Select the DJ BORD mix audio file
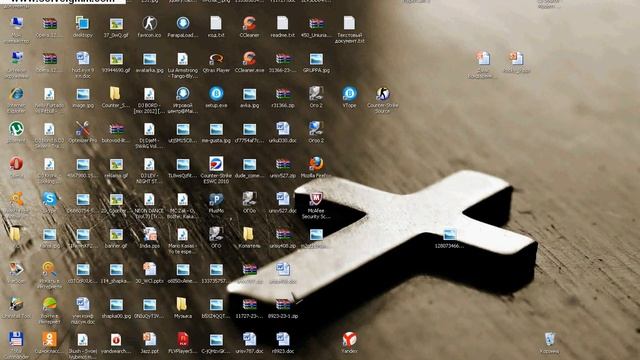This screenshot has width=640, height=360. pyautogui.click(x=149, y=94)
